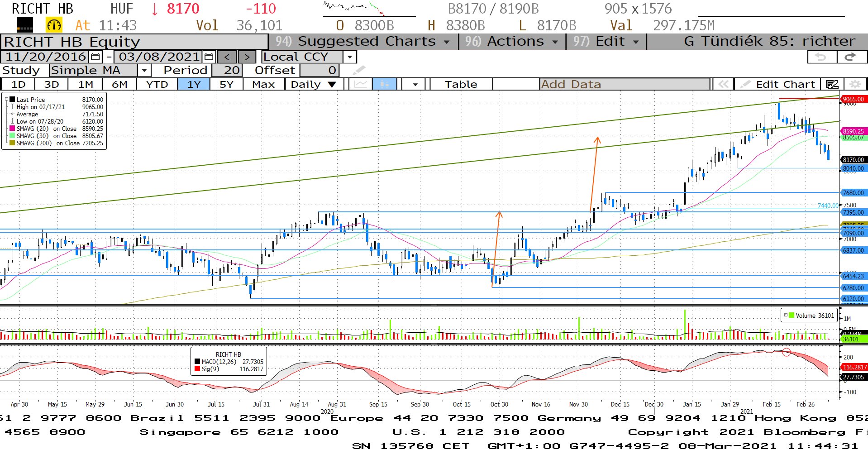Toggle the Volume legend expander

pos(786,315)
